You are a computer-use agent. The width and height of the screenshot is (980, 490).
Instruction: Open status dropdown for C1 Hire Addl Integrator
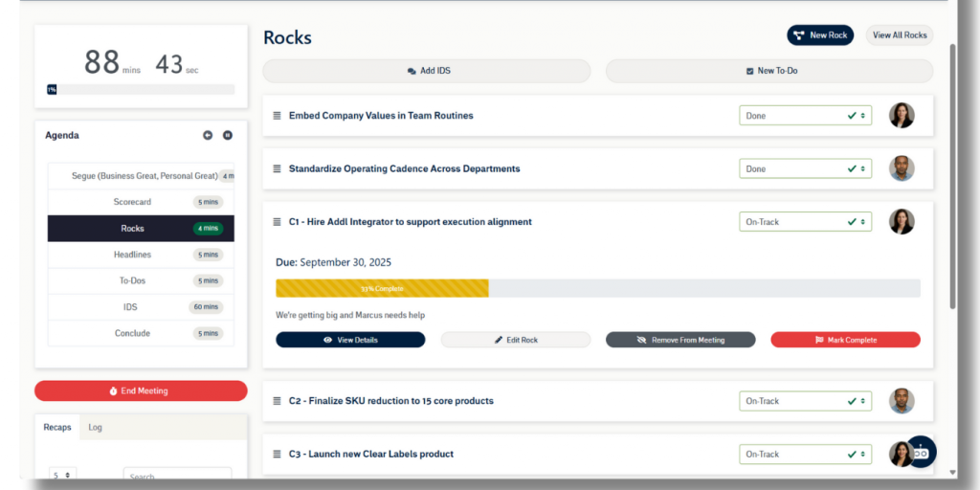(x=805, y=222)
